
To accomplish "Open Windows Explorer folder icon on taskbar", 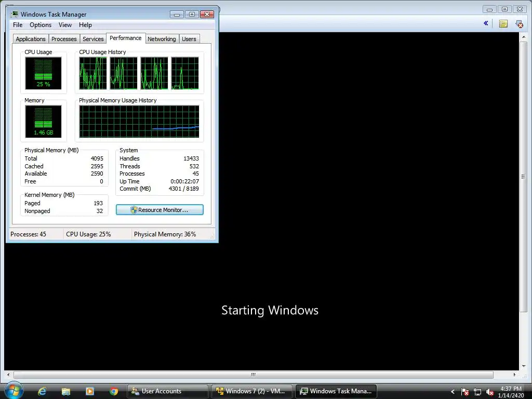I will click(x=66, y=391).
